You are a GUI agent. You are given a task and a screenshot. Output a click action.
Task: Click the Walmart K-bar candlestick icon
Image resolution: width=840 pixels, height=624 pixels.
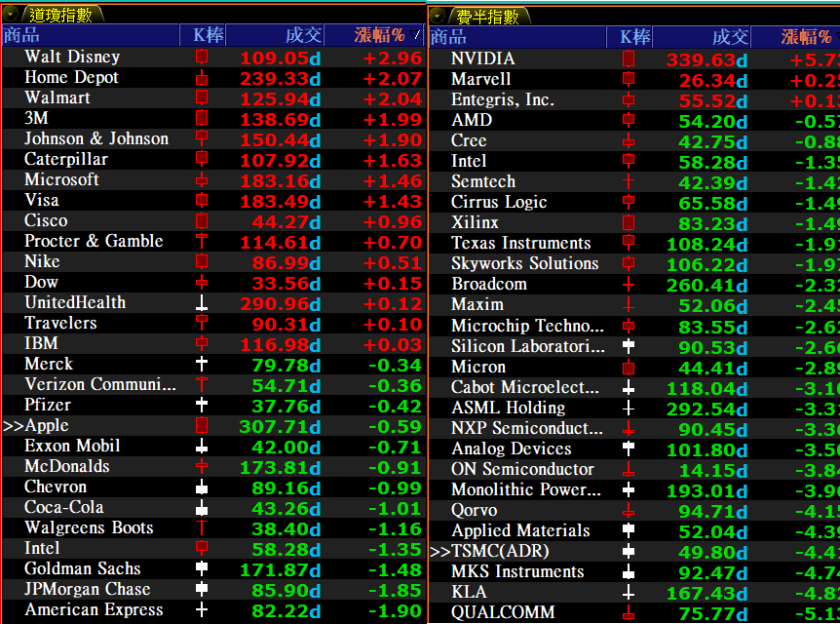(x=202, y=97)
